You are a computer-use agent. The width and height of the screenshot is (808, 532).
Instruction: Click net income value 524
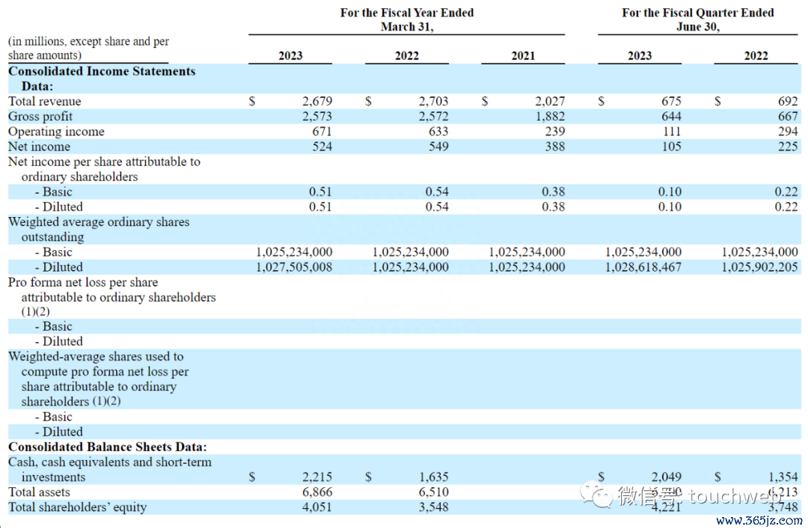tap(322, 147)
